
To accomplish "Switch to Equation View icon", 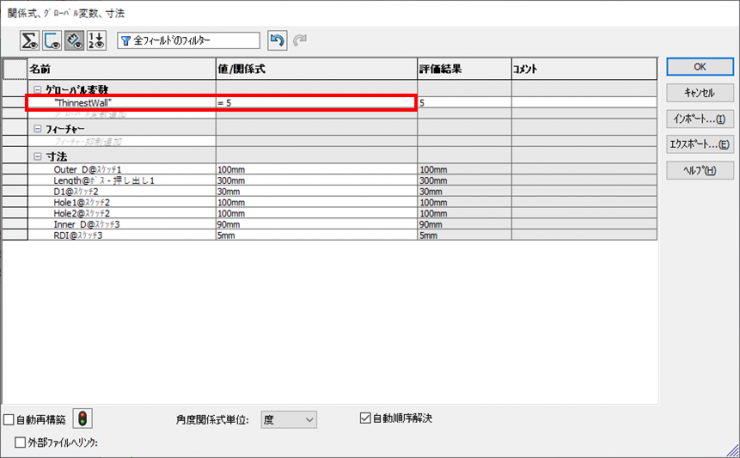I will 30,40.
